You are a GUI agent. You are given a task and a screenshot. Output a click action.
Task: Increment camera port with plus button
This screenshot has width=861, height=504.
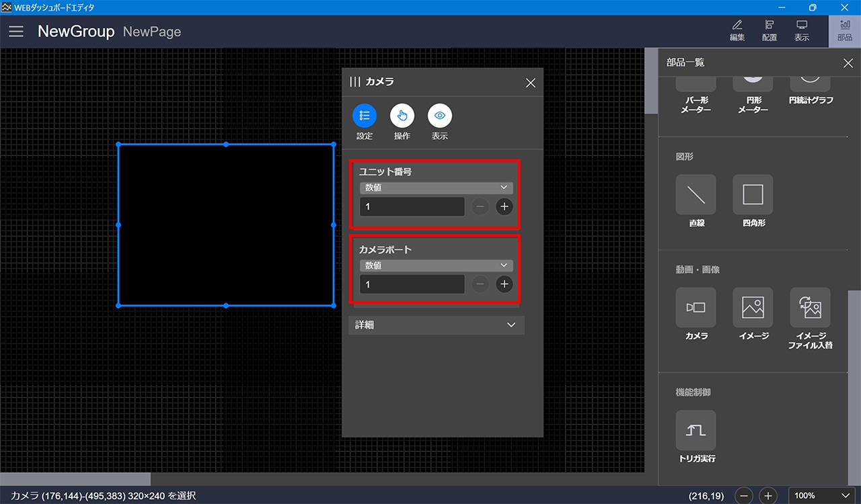pos(504,284)
